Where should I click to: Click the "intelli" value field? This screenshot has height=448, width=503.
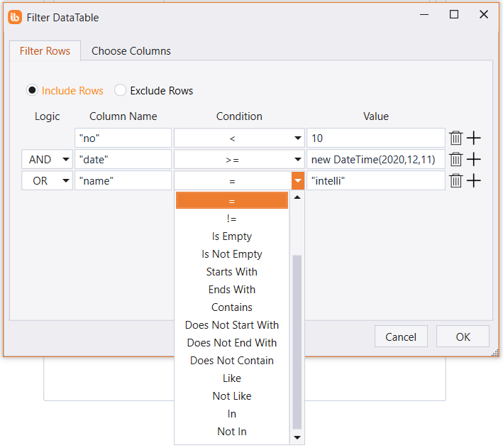[x=375, y=181]
